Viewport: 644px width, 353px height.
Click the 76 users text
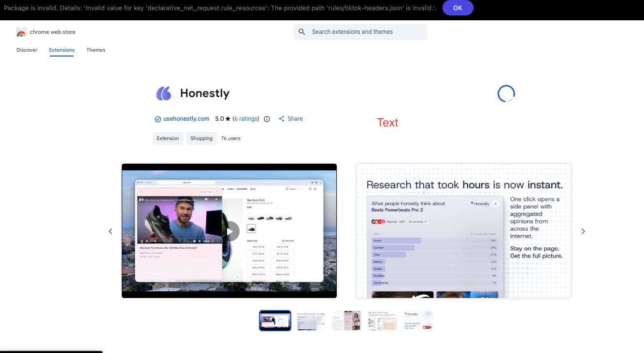(231, 138)
